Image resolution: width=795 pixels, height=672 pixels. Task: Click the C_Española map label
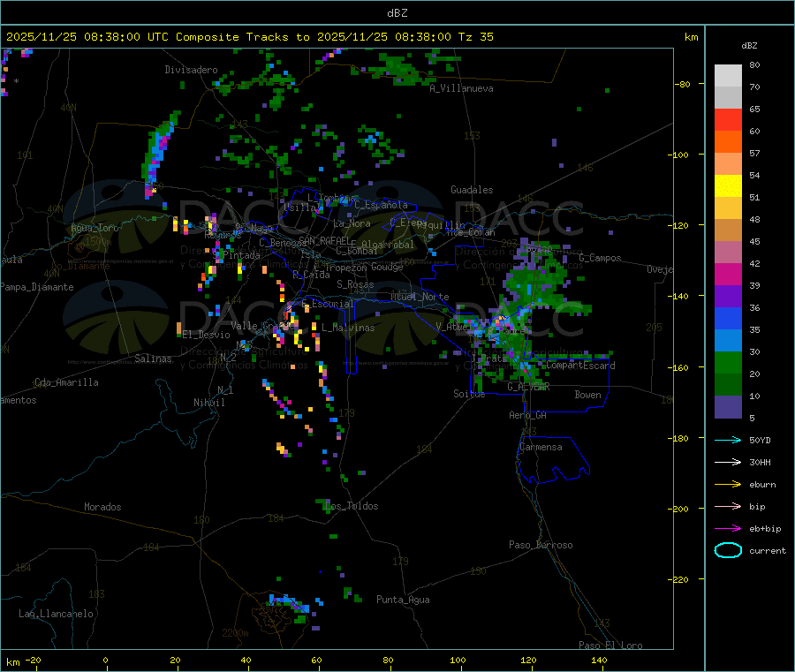click(382, 205)
